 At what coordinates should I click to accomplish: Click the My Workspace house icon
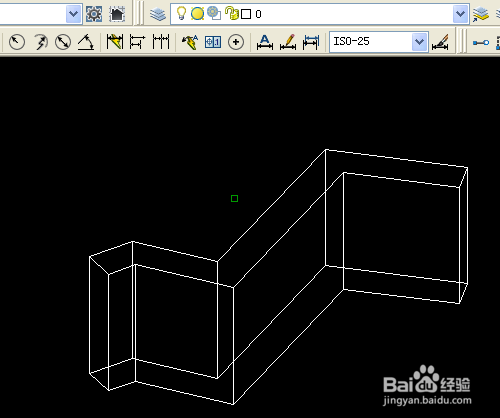117,14
